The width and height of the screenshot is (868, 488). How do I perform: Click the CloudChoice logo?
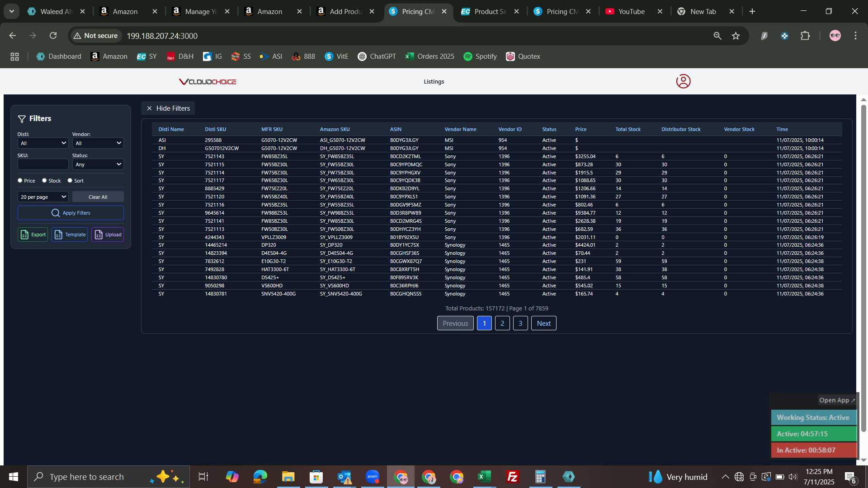tap(208, 82)
